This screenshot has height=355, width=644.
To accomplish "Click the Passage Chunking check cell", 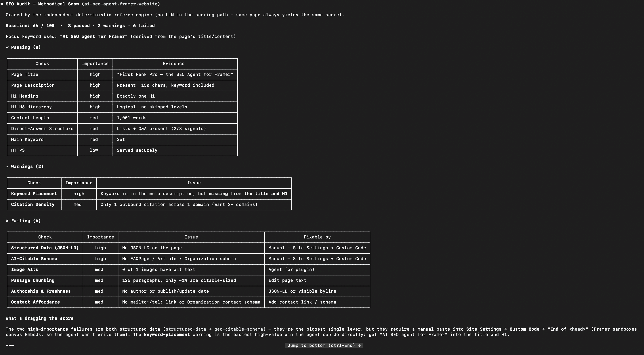I will pos(45,280).
